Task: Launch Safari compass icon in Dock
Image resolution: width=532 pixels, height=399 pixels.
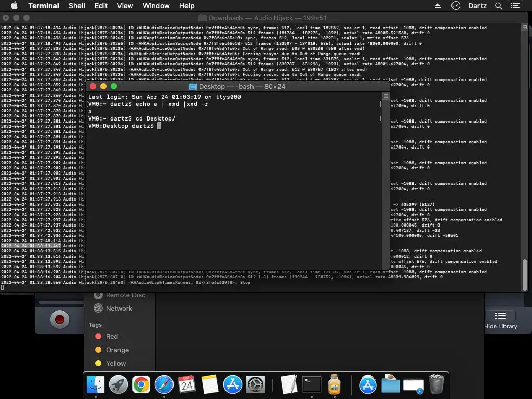Action: tap(164, 384)
